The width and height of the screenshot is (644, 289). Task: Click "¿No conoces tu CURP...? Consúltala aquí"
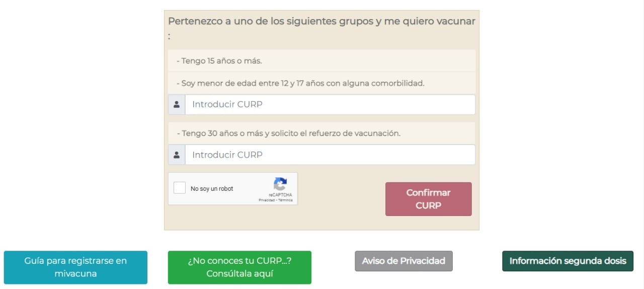[x=239, y=267]
